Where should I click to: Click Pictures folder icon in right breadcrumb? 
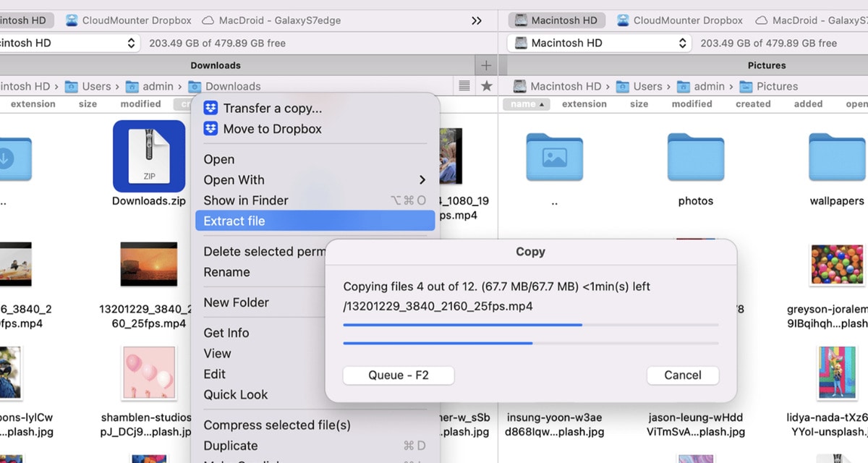pyautogui.click(x=746, y=86)
